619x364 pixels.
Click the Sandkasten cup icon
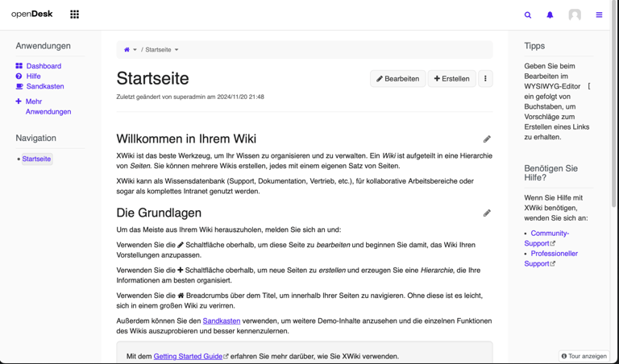point(19,86)
